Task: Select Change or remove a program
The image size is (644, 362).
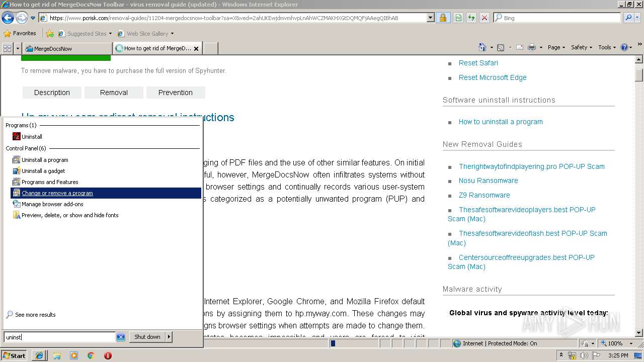Action: click(106, 193)
